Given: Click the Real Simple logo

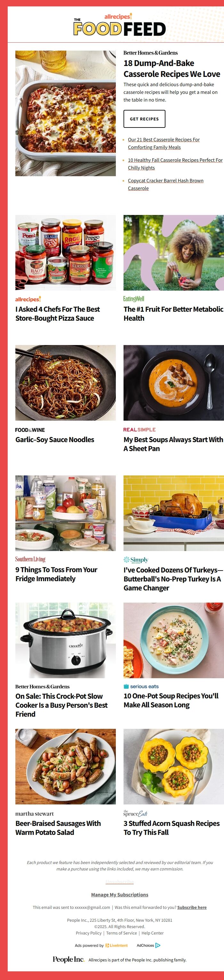Looking at the screenshot, I should coord(139,430).
